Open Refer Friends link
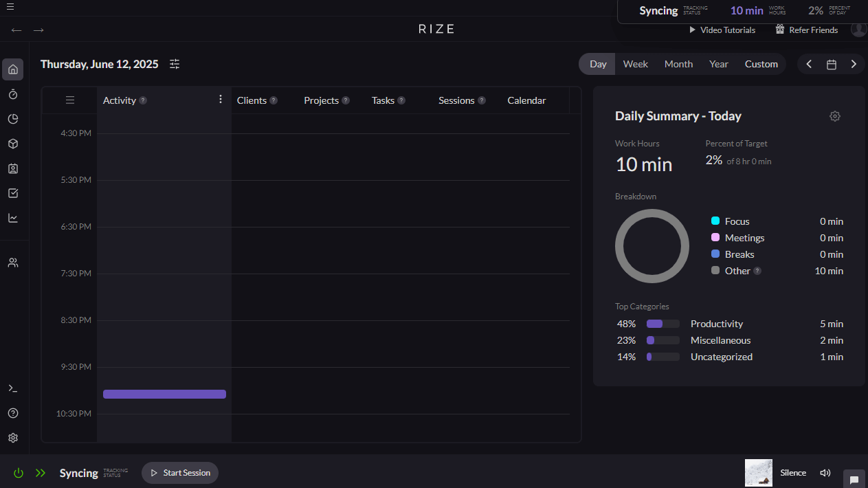Viewport: 868px width, 488px height. [807, 30]
